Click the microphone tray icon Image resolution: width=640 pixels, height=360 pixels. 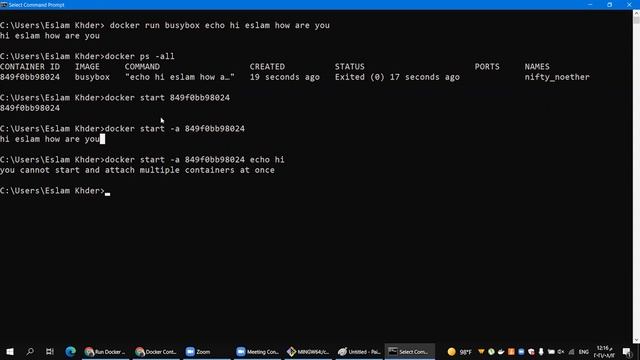(541, 351)
